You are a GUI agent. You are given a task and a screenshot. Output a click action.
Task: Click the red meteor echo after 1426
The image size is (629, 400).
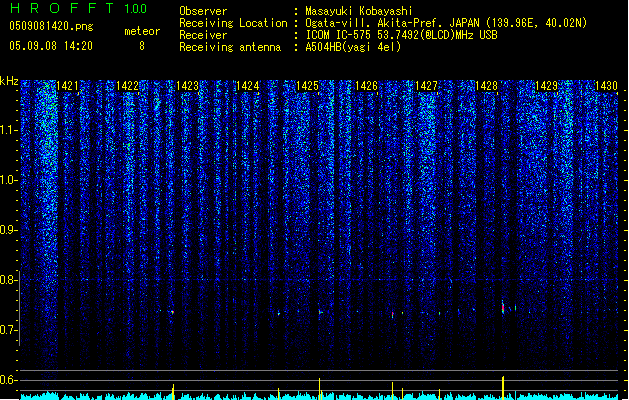tap(393, 314)
